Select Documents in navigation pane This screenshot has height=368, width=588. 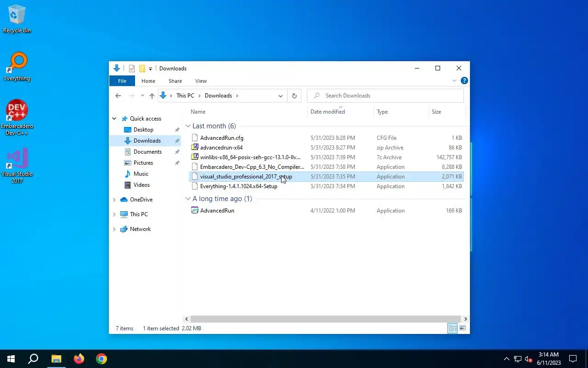tap(147, 152)
